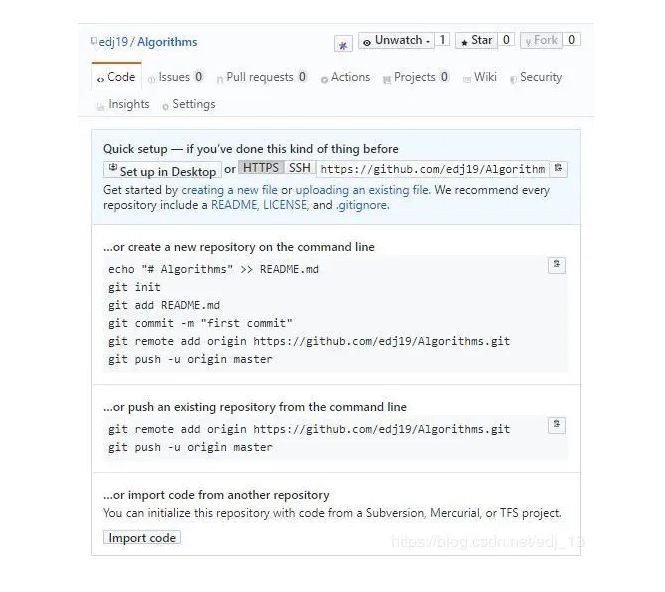The height and width of the screenshot is (592, 665).
Task: Open the .gitignore link
Action: (x=361, y=205)
